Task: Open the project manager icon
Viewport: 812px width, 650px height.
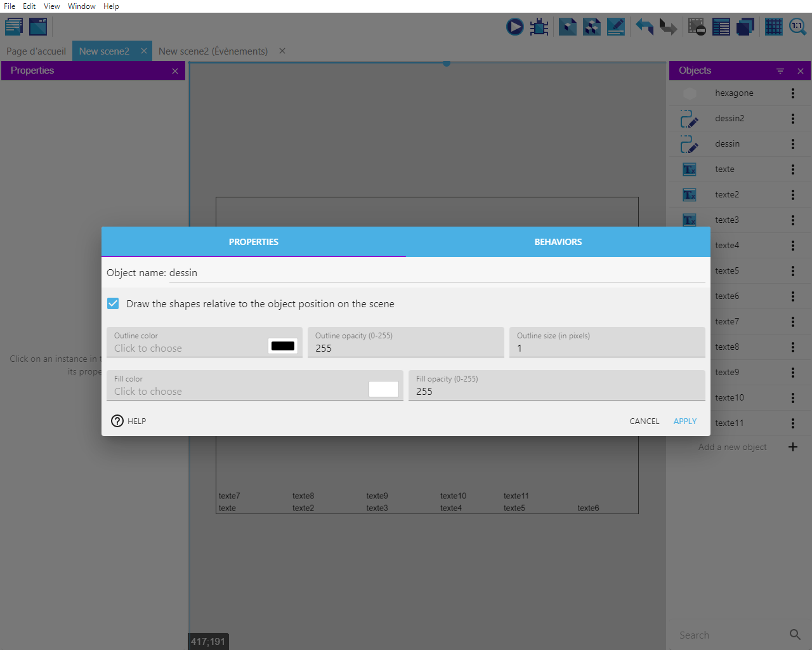Action: pos(14,27)
